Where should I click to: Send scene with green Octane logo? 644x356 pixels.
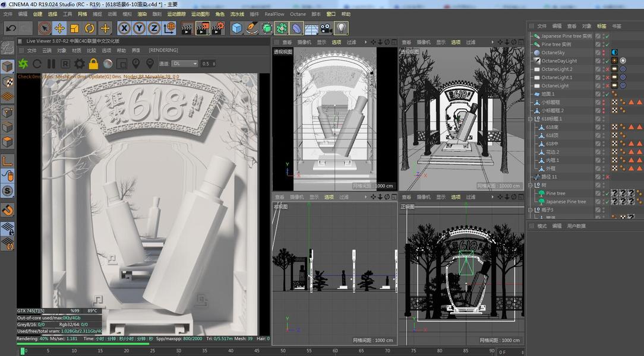23,63
